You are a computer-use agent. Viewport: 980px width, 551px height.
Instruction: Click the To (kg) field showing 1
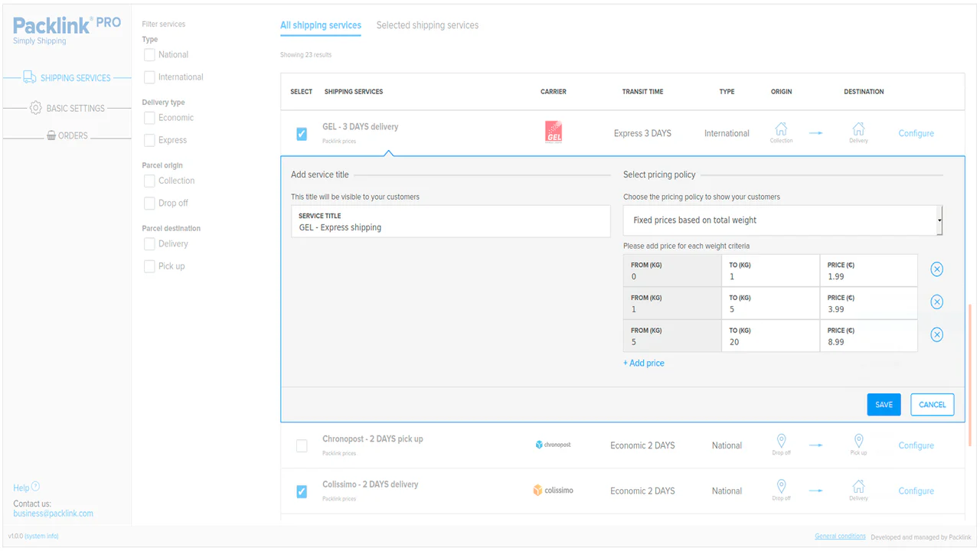770,270
